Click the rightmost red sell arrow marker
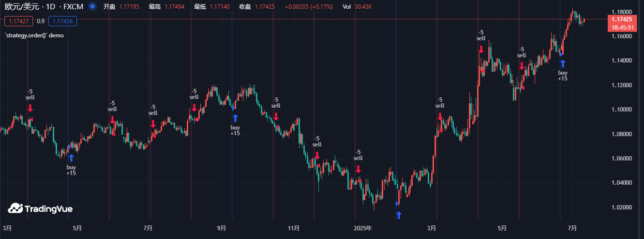 [x=522, y=66]
